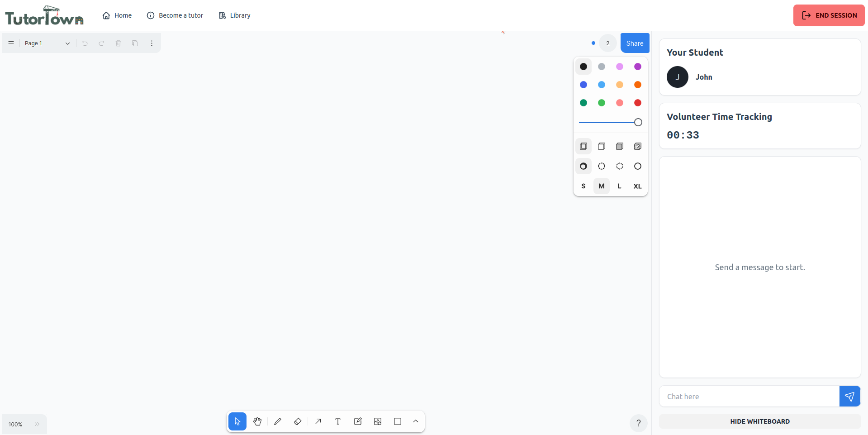The height and width of the screenshot is (435, 868).
Task: Choose the solid stroke style
Action: [x=638, y=166]
